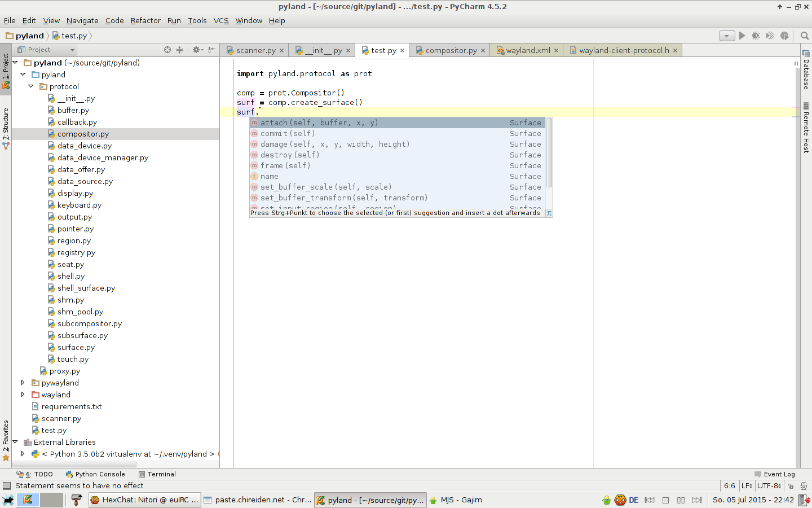Screen dimensions: 812x508
Task: Click scroll from source crosshair icon
Action: coord(167,50)
